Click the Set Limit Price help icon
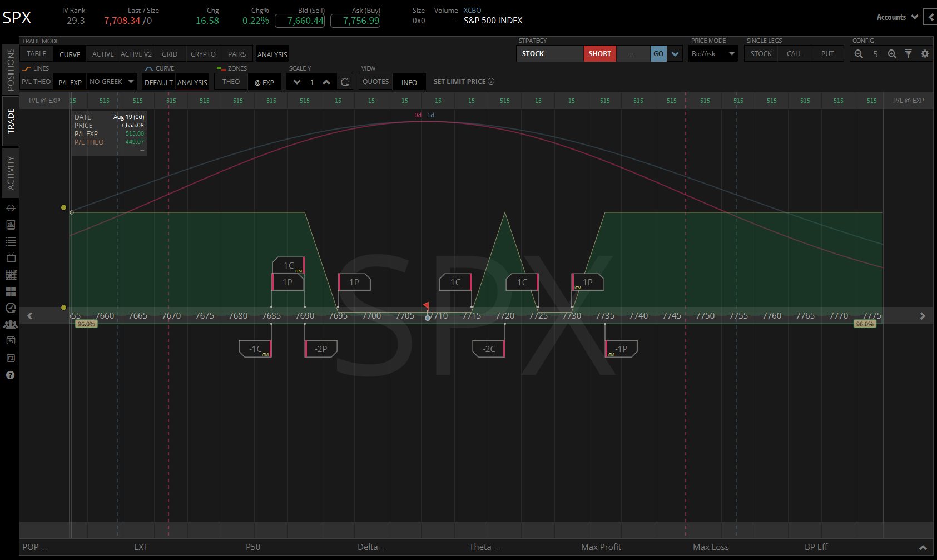937x560 pixels. pos(491,82)
